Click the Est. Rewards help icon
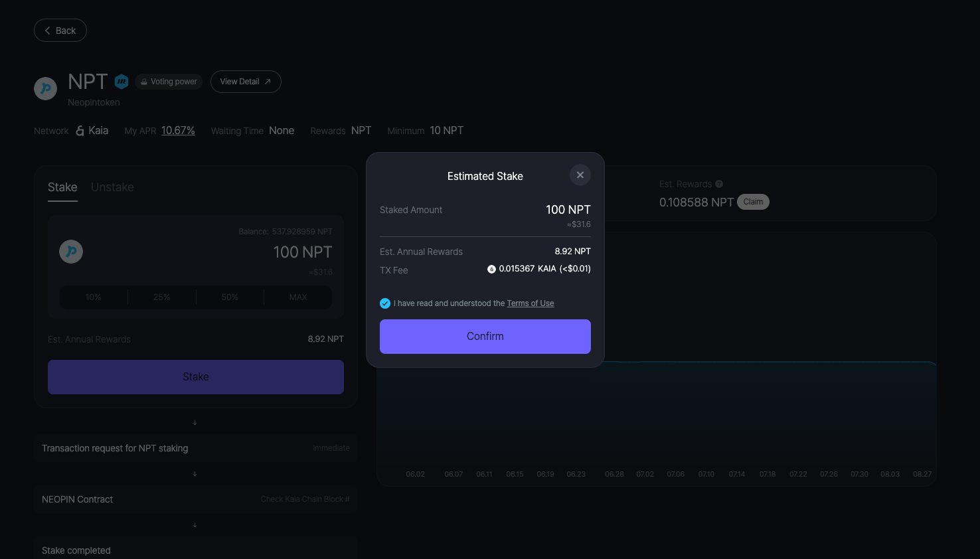The image size is (980, 559). (719, 184)
